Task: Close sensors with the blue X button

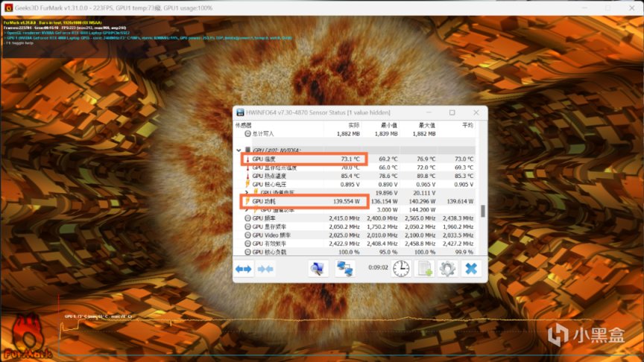Action: 471,269
